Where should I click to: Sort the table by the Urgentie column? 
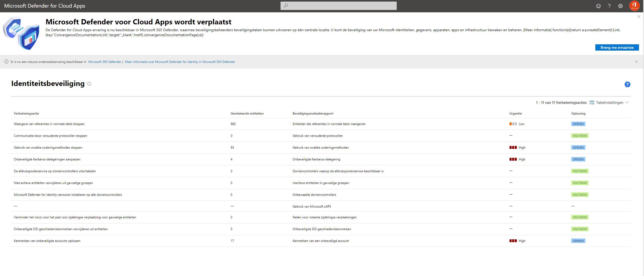515,113
